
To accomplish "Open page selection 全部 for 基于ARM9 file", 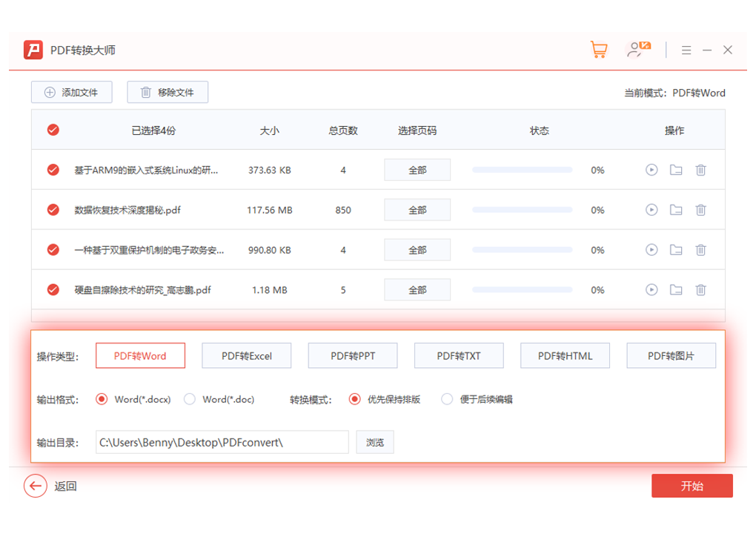I will point(417,170).
